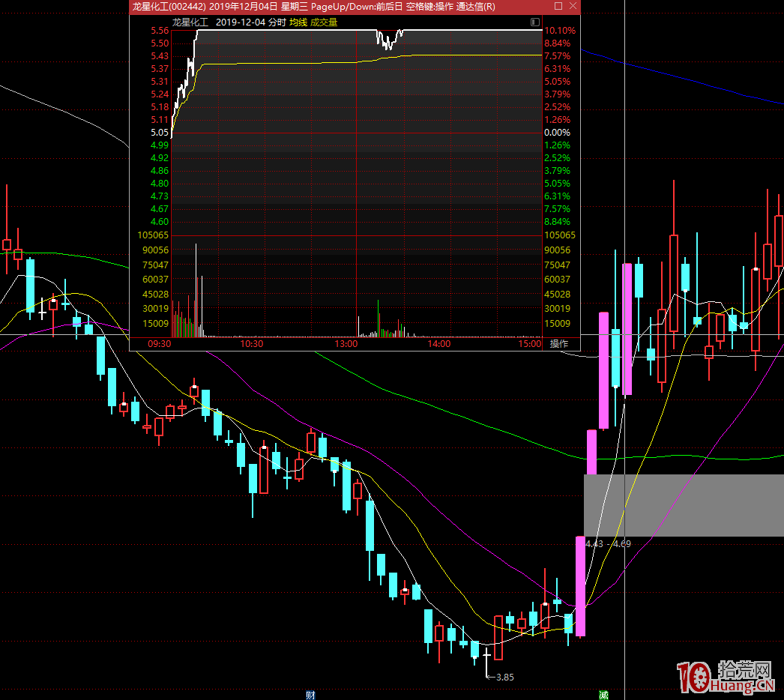
Task: Click the popup title bar text 龙星化工(002442)
Action: pyautogui.click(x=169, y=7)
